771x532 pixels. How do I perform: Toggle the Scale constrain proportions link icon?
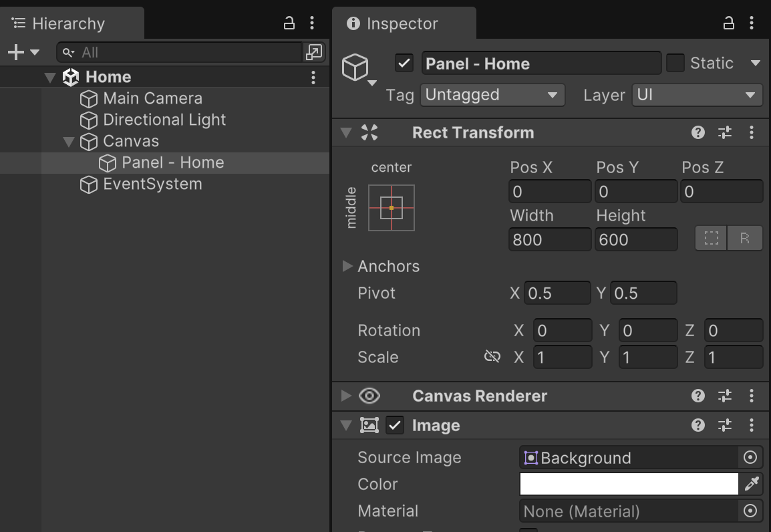tap(492, 357)
